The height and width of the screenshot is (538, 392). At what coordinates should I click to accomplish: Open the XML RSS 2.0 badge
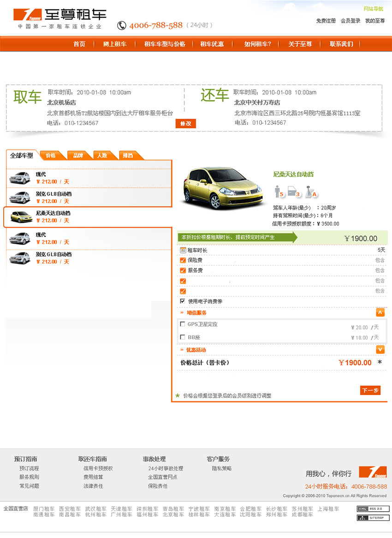coord(373,508)
